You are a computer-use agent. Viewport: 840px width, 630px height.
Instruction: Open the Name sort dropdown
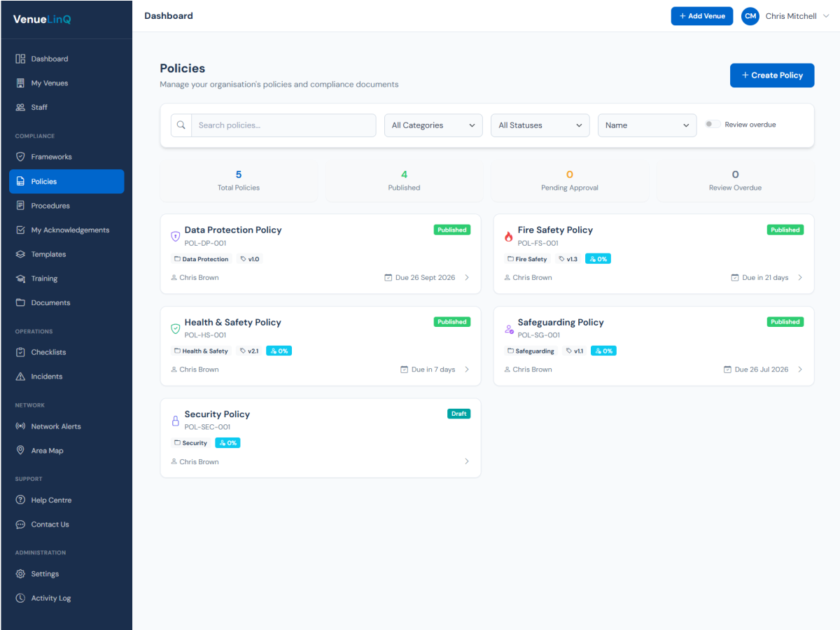point(646,125)
